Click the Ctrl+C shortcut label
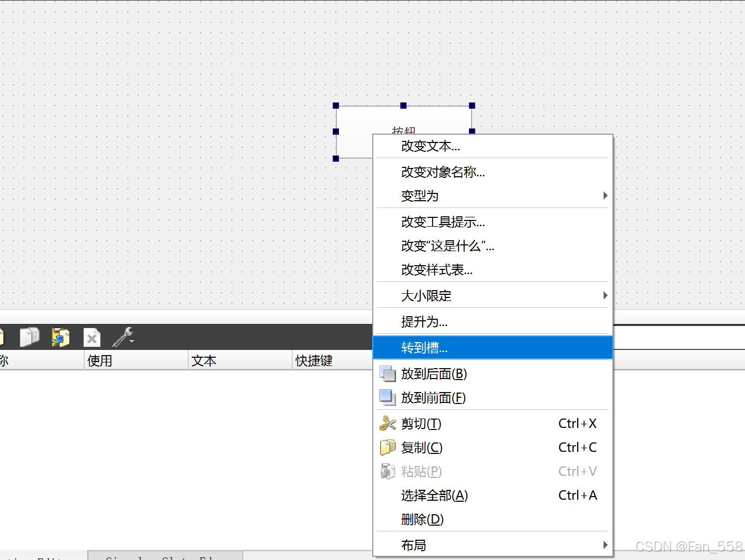This screenshot has width=745, height=560. (x=578, y=448)
